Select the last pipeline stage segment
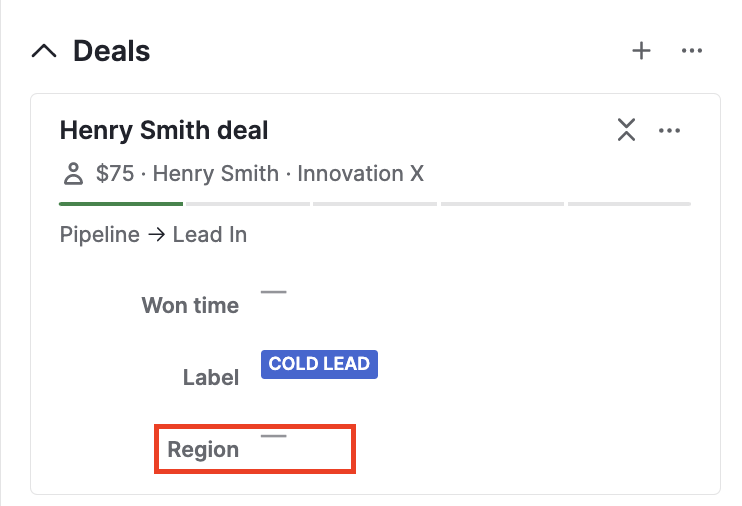This screenshot has width=742, height=506. (x=629, y=204)
